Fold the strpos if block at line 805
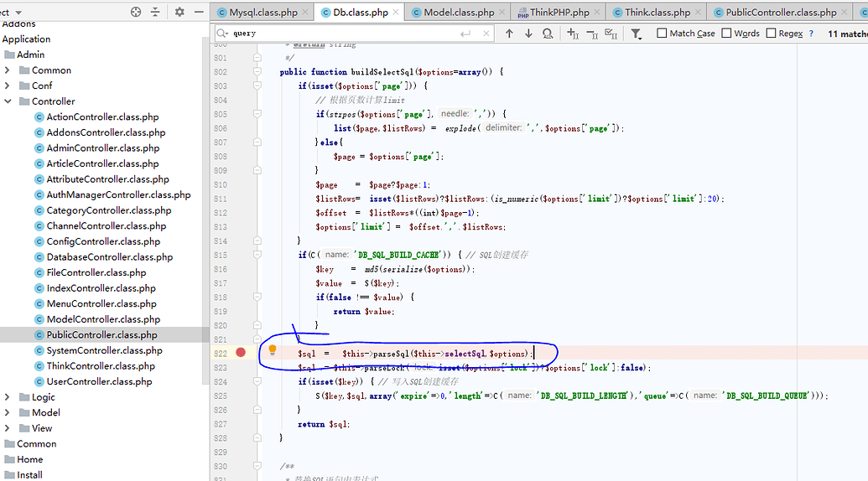 (257, 114)
